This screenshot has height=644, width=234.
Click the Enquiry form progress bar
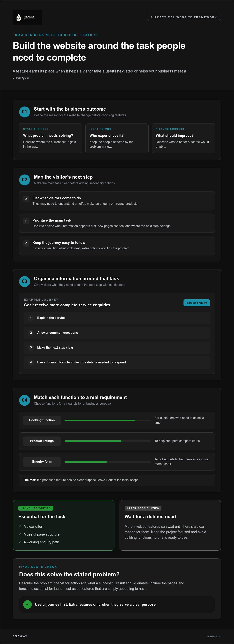(107, 462)
